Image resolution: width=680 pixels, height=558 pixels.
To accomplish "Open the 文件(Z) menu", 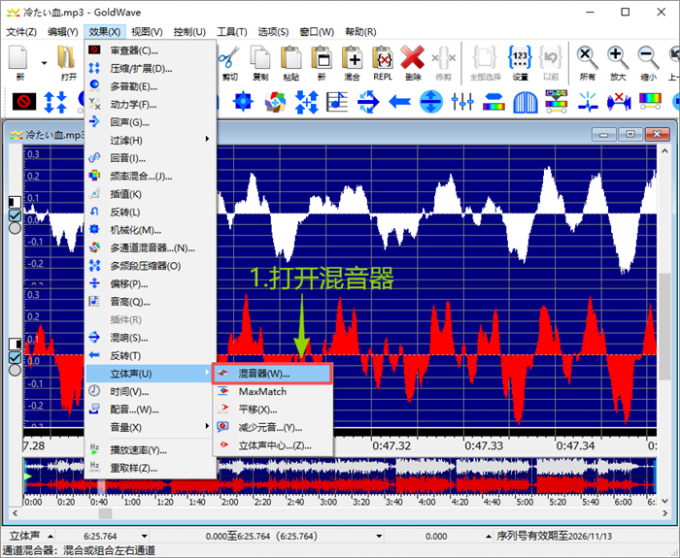I will tap(21, 32).
